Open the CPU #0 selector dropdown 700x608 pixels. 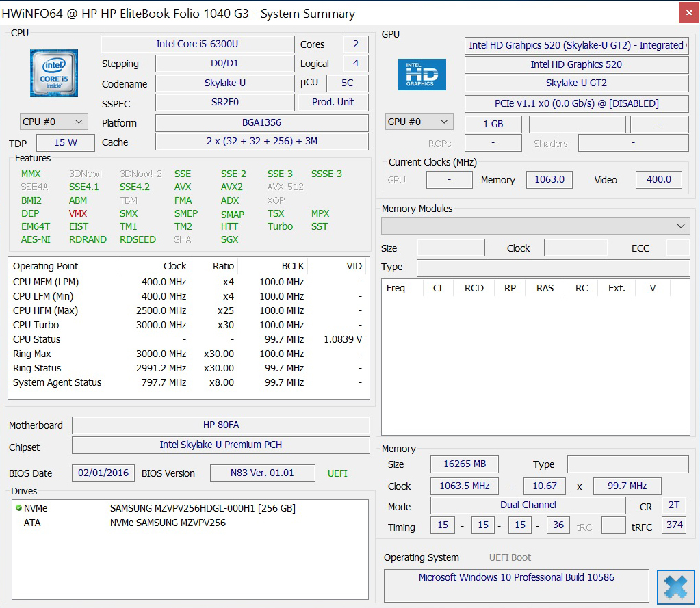tap(53, 122)
